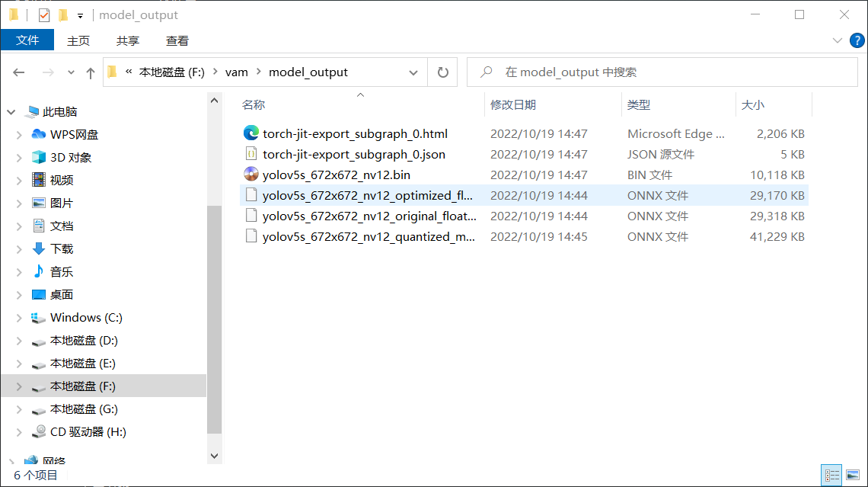Click the Up one level arrow

coord(91,72)
